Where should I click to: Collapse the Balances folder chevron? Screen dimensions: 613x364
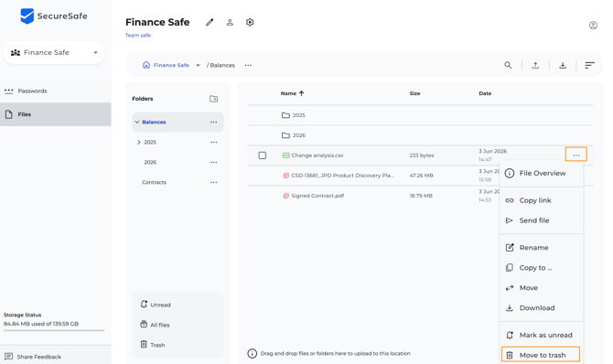[137, 122]
